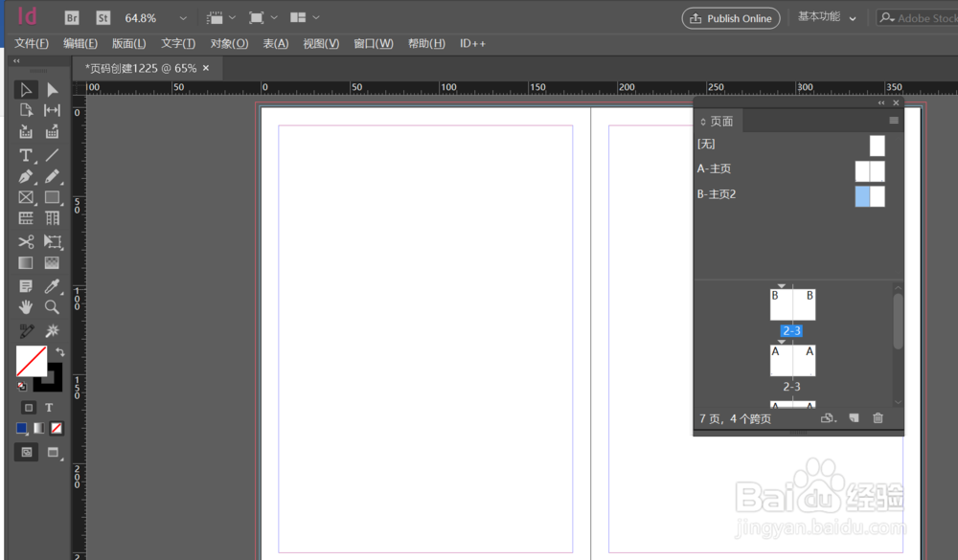Select the B master spread thumbnail
The image size is (958, 560).
pyautogui.click(x=792, y=304)
